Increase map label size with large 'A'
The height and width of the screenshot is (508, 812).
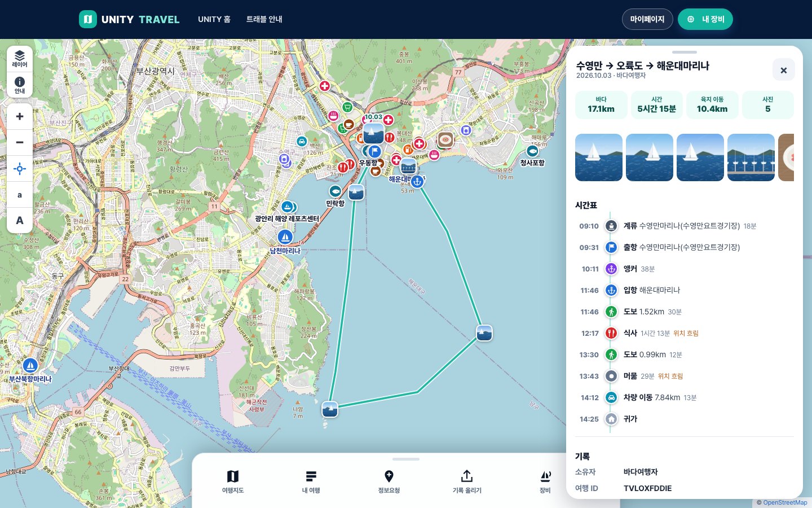tap(20, 221)
